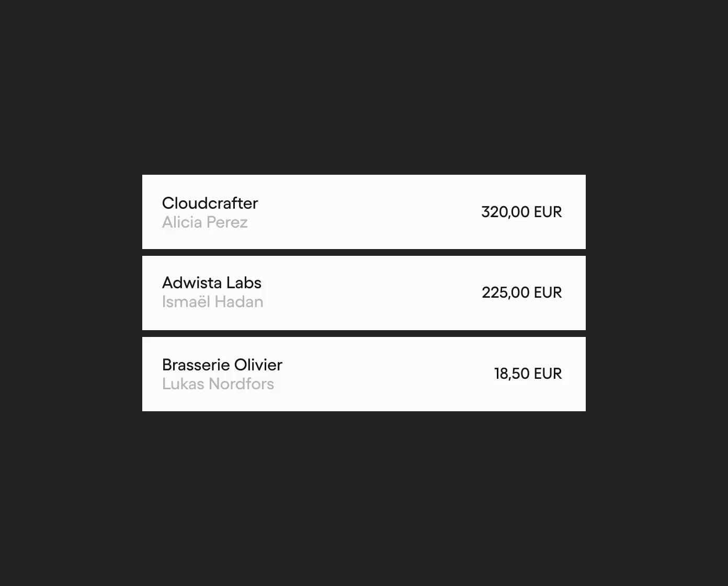Click the Adwista Labs merchant name
The width and height of the screenshot is (728, 586).
point(212,283)
